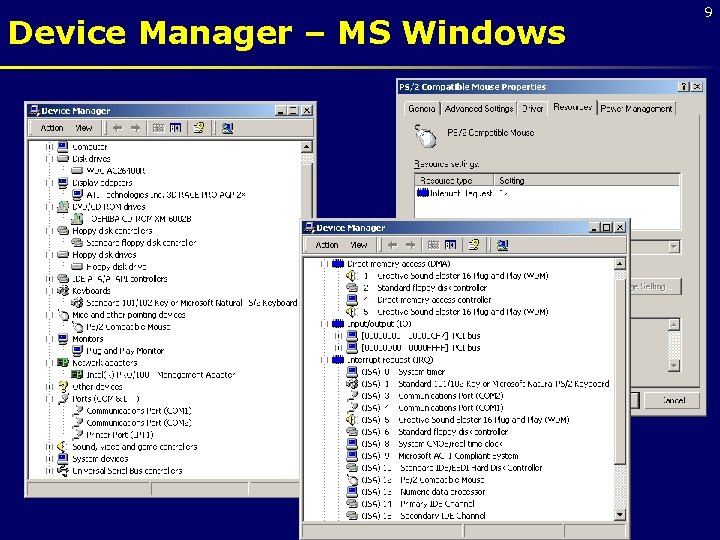Click Help question icon in front Device Manager toolbar

point(474,245)
